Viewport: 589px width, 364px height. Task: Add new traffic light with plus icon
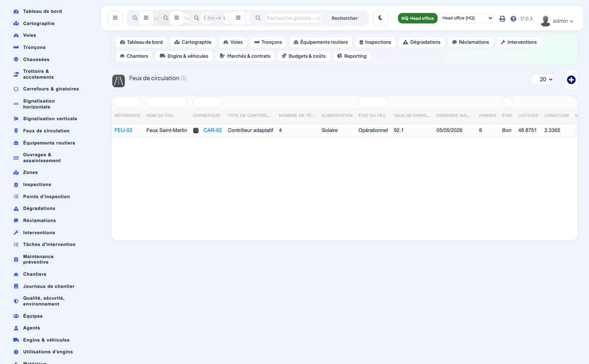tap(571, 80)
